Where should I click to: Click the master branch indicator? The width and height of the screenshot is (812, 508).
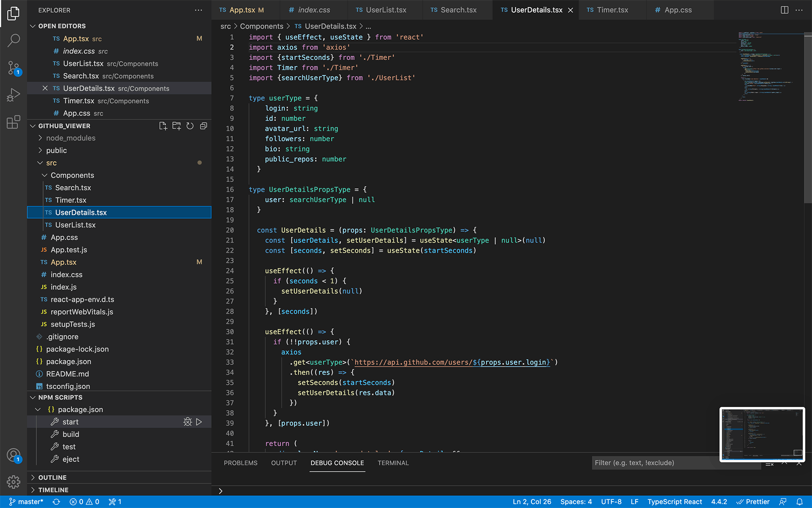click(x=26, y=502)
